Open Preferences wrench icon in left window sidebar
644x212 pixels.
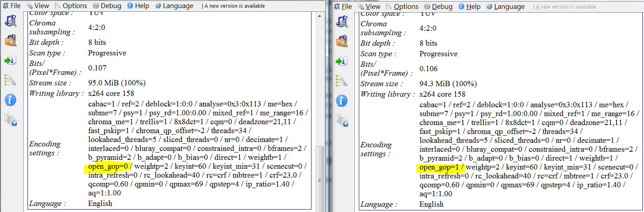[10, 80]
